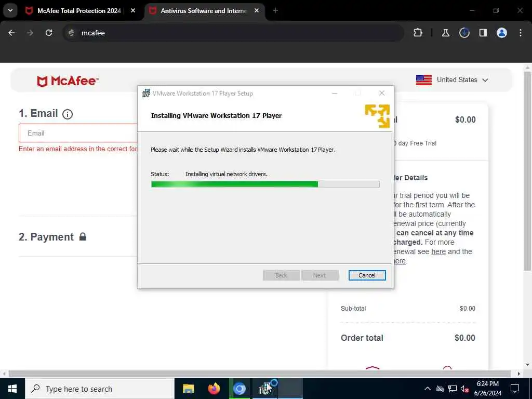Close the Antivirus Software tab
The image size is (532, 399).
[257, 11]
